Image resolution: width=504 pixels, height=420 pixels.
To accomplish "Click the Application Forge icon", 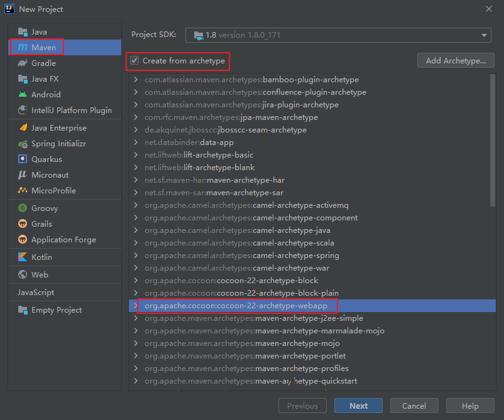I will pyautogui.click(x=23, y=240).
